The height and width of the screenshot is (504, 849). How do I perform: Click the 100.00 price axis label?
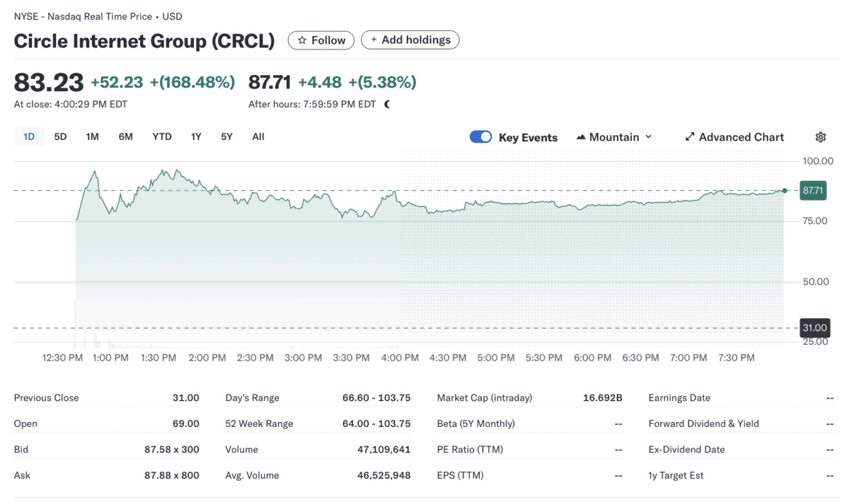pyautogui.click(x=819, y=161)
